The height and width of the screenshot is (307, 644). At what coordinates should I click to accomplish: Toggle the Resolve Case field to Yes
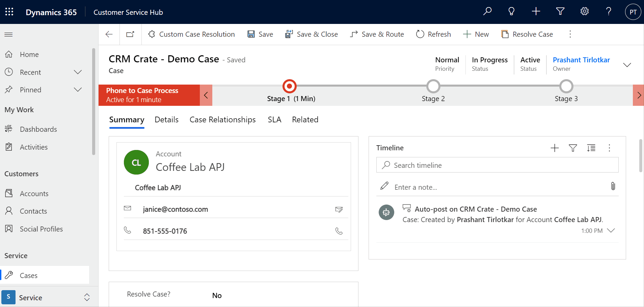pos(217,295)
